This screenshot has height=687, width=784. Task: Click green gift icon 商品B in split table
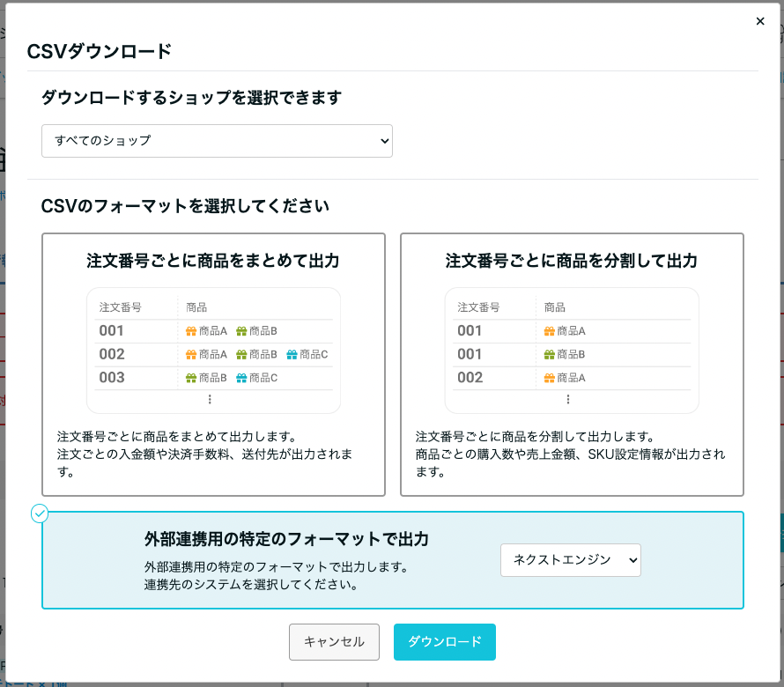[550, 354]
